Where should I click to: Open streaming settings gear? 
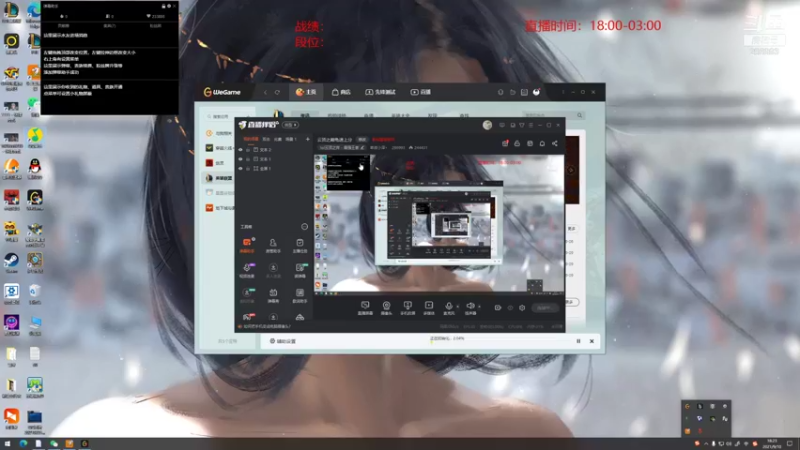522,308
